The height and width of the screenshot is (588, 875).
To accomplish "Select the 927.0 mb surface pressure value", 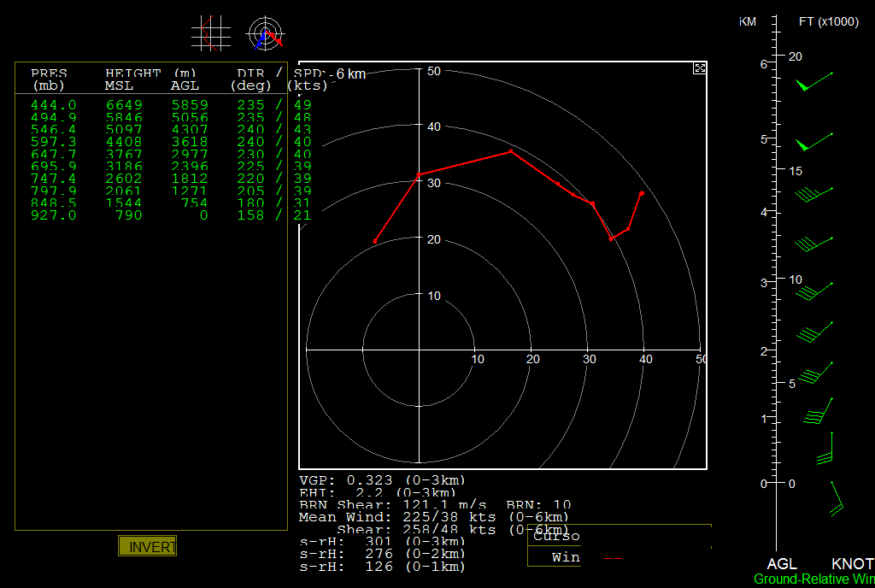I will (x=54, y=215).
